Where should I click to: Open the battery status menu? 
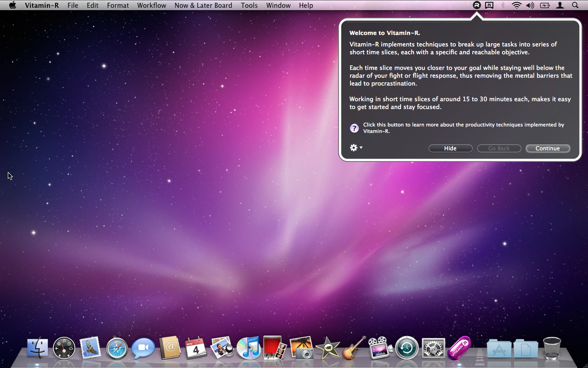545,6
